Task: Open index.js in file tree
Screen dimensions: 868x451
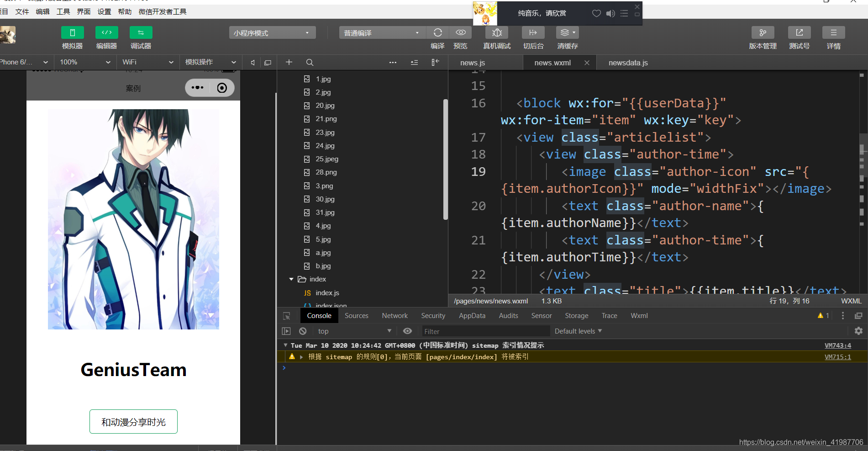Action: [327, 293]
